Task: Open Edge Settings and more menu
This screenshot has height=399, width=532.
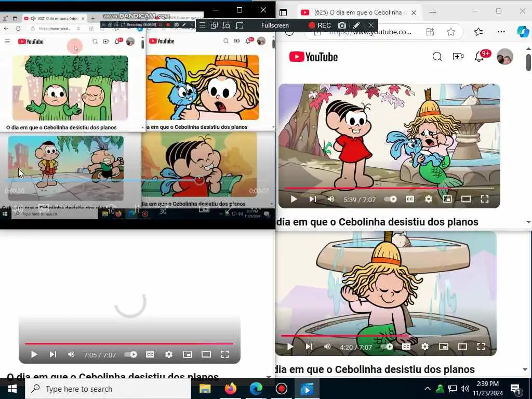Action: (501, 32)
